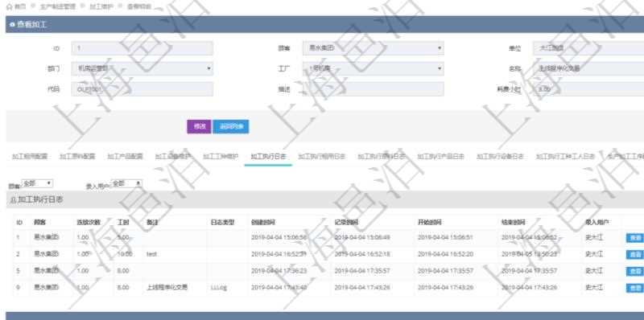Open the 录入用户 filter dropdown
This screenshot has height=320, width=644.
click(126, 183)
